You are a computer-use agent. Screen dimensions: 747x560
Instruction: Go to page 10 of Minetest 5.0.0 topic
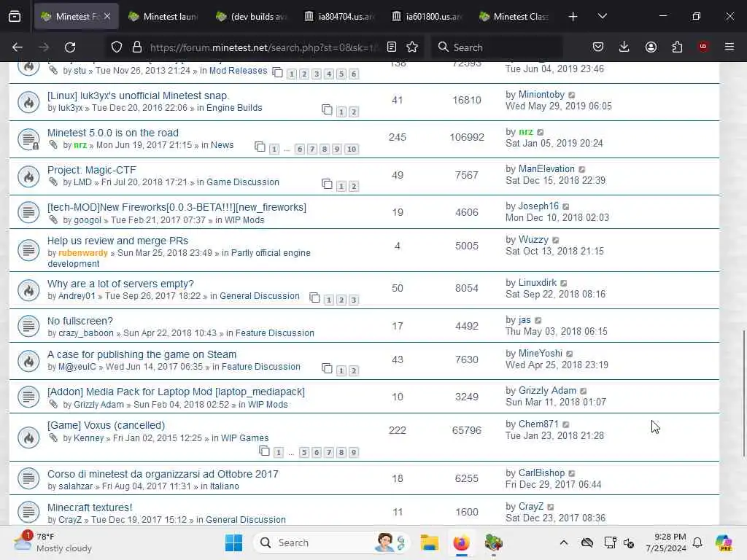coord(352,149)
